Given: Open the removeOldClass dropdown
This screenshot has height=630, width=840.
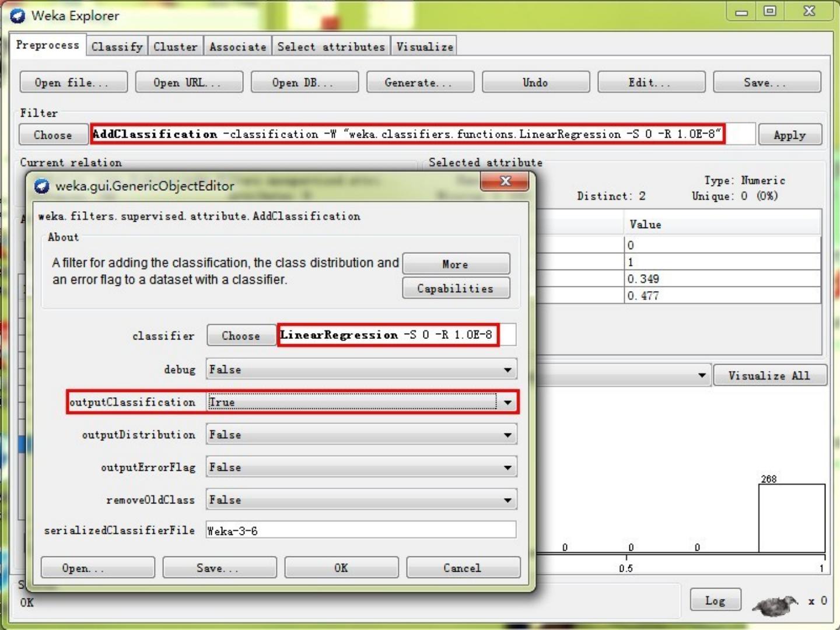Looking at the screenshot, I should [x=362, y=500].
